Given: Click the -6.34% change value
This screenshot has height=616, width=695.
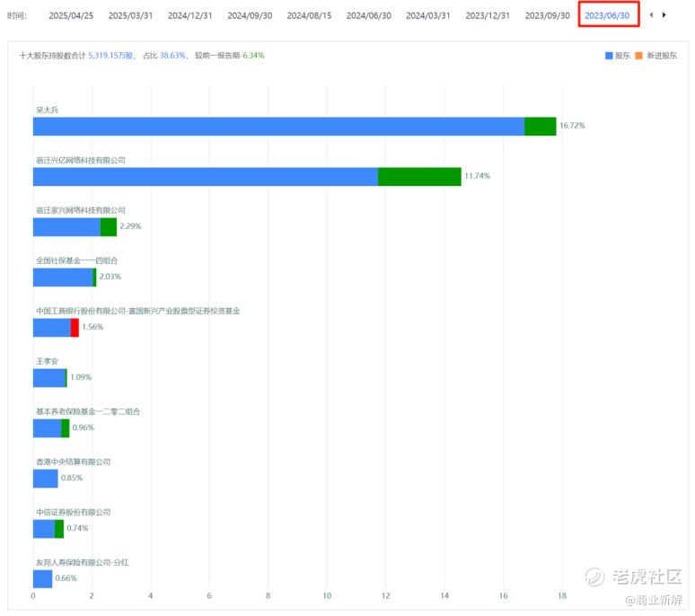Looking at the screenshot, I should 252,56.
